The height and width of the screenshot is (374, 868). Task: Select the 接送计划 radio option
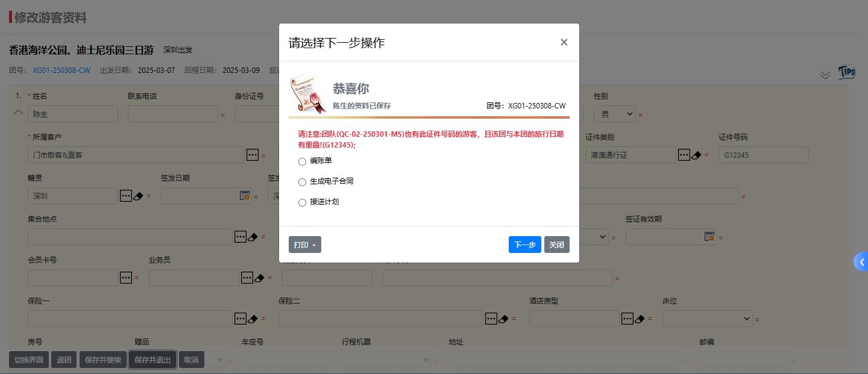[x=302, y=202]
